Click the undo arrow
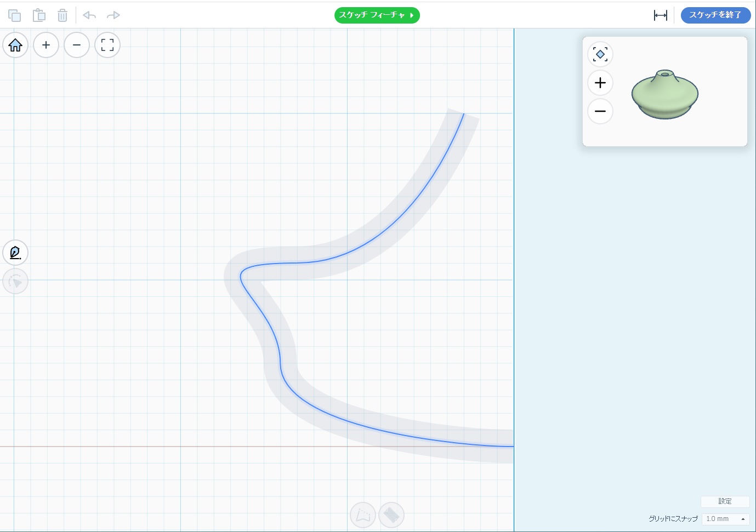 [89, 15]
